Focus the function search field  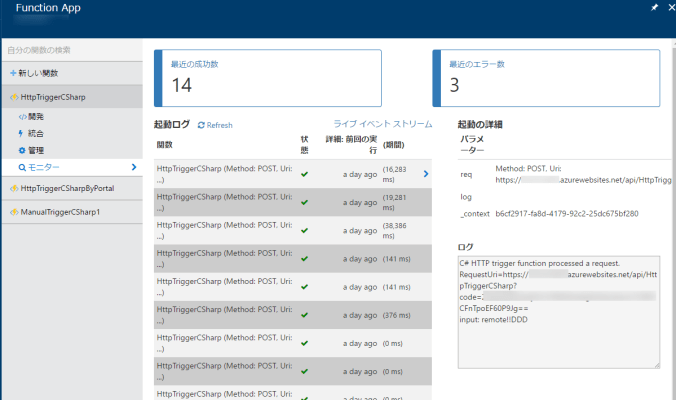(x=72, y=50)
